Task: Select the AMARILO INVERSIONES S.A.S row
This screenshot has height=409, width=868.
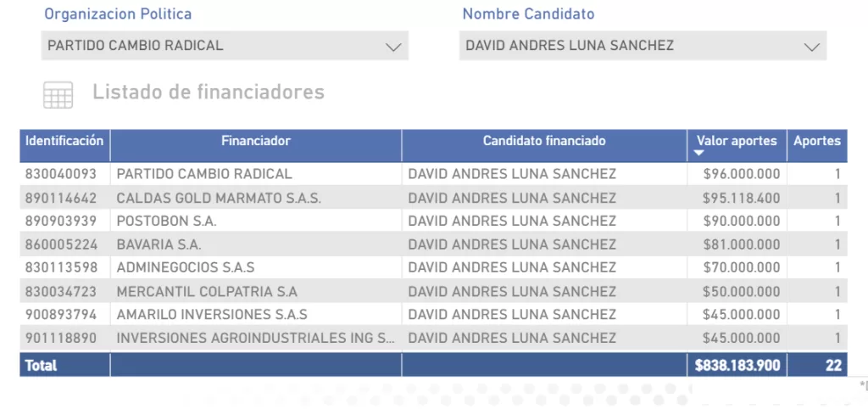Action: (433, 314)
